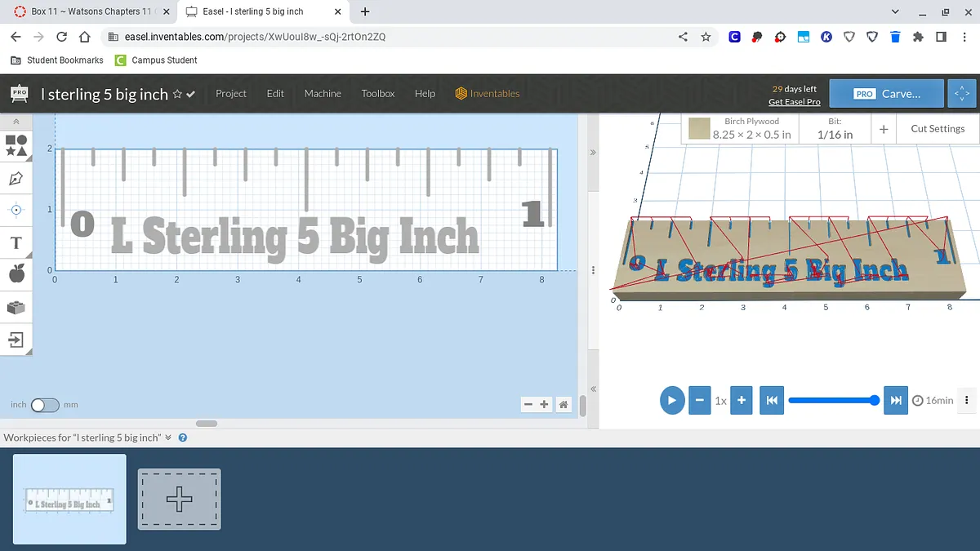
Task: Follow the Get Easel Pro link
Action: [794, 102]
